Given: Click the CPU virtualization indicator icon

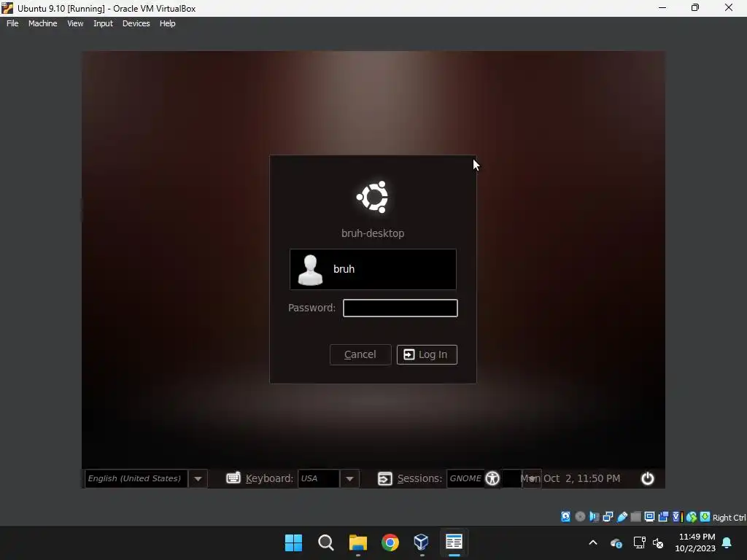Looking at the screenshot, I should [677, 517].
